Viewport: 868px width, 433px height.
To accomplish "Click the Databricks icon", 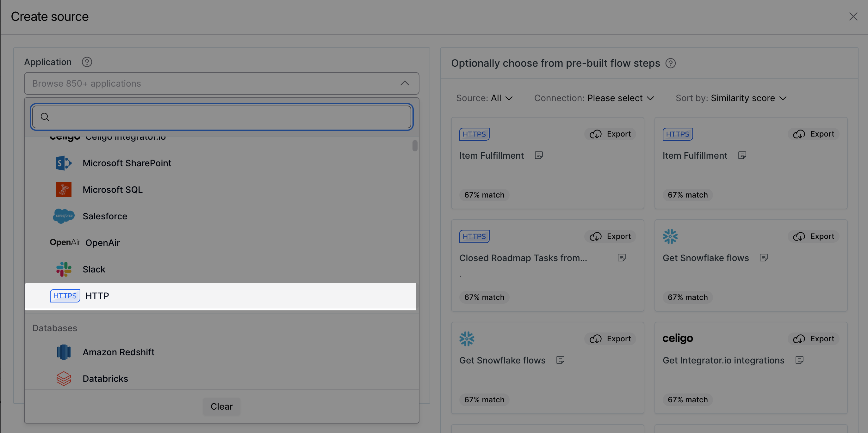I will pyautogui.click(x=64, y=378).
